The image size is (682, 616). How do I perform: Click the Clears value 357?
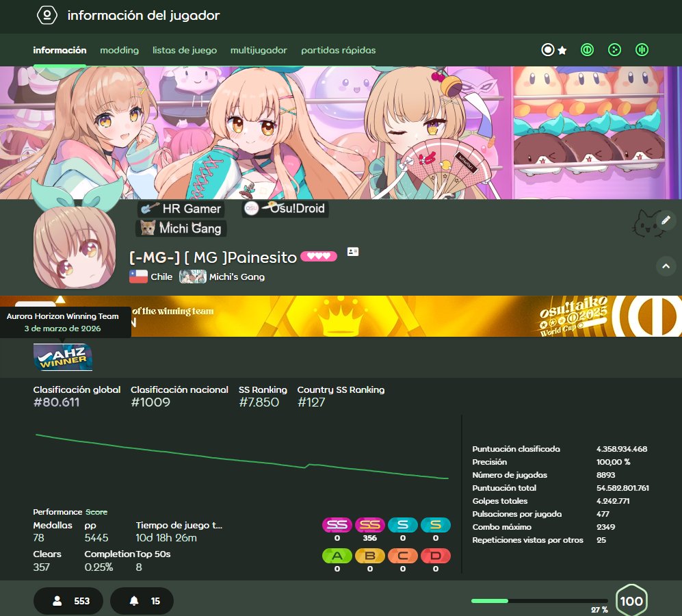[x=41, y=567]
